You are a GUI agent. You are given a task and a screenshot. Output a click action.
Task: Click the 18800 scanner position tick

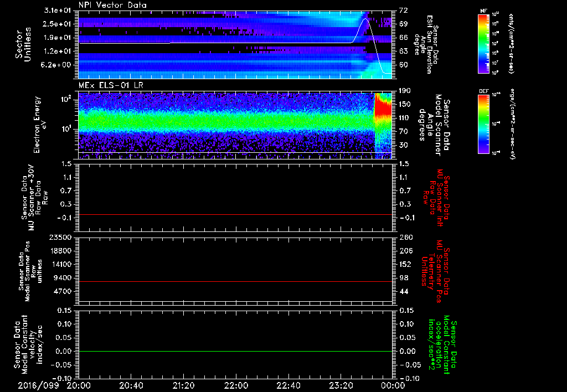click(x=62, y=251)
